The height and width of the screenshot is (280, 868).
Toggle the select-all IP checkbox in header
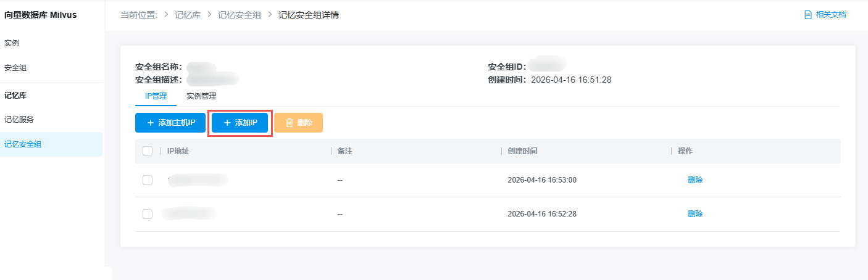point(148,151)
